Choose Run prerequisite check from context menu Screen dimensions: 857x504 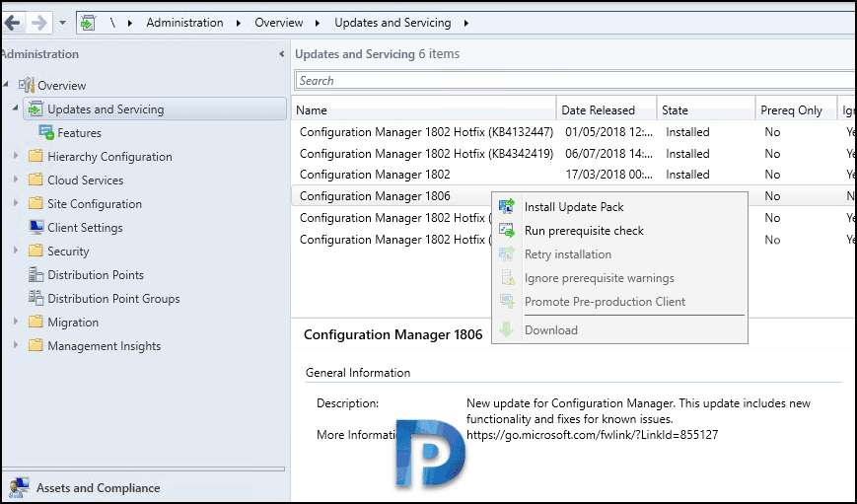pos(619,231)
